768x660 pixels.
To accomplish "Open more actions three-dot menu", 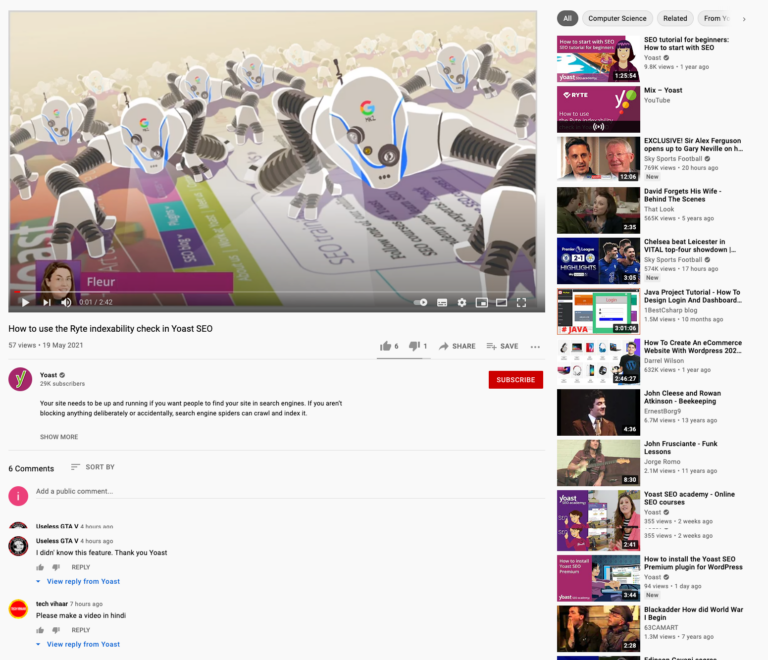I will [535, 347].
